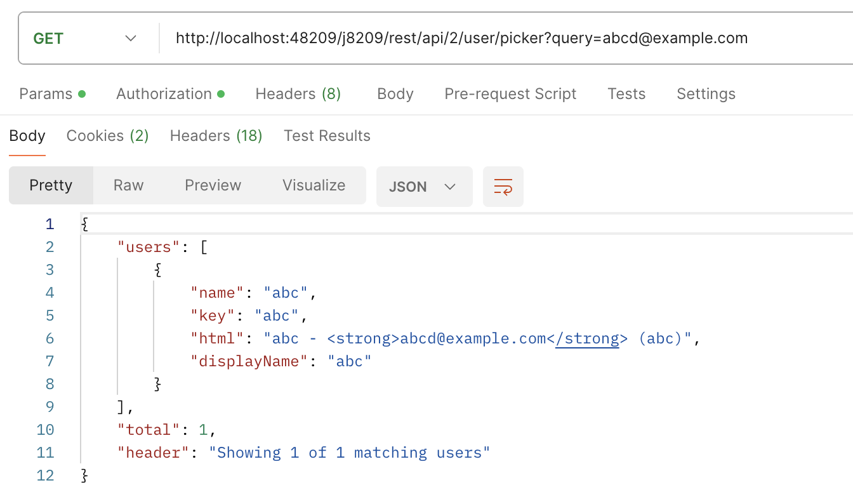The height and width of the screenshot is (504, 853).
Task: Open the Cookies (2) response tab
Action: [x=107, y=135]
